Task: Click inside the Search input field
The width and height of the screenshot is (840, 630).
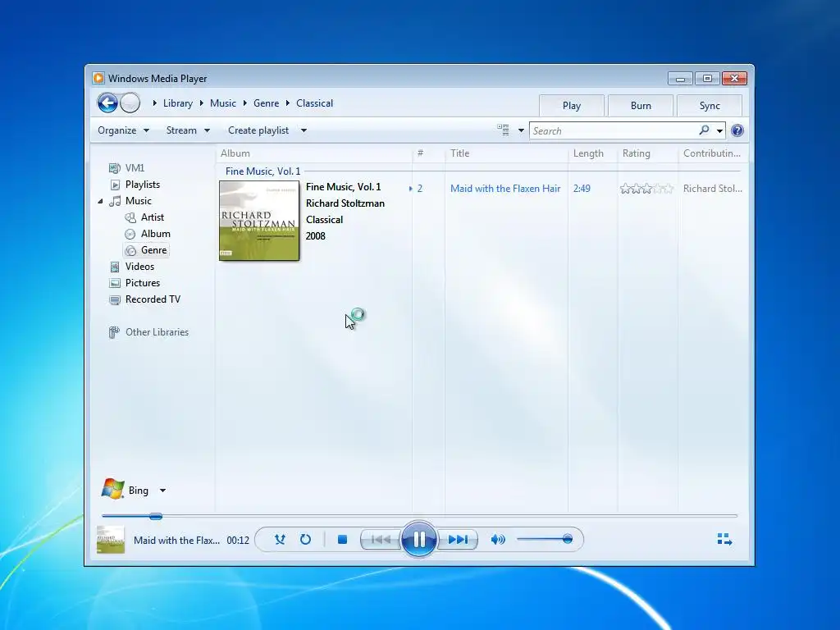Action: [x=614, y=130]
